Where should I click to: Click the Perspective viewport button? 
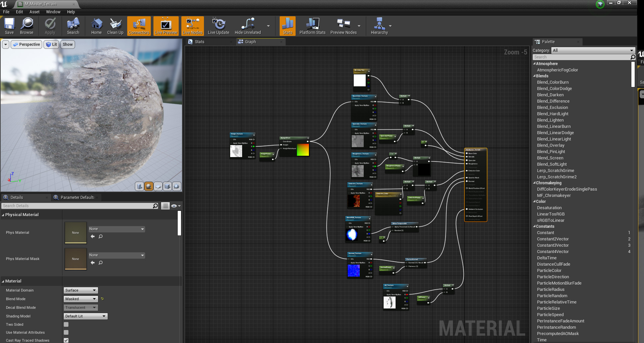[27, 44]
